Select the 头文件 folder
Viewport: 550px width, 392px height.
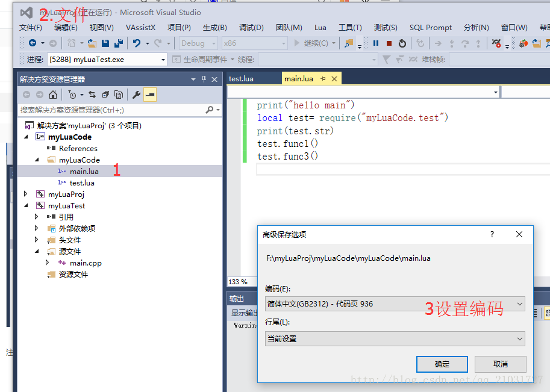tap(69, 240)
